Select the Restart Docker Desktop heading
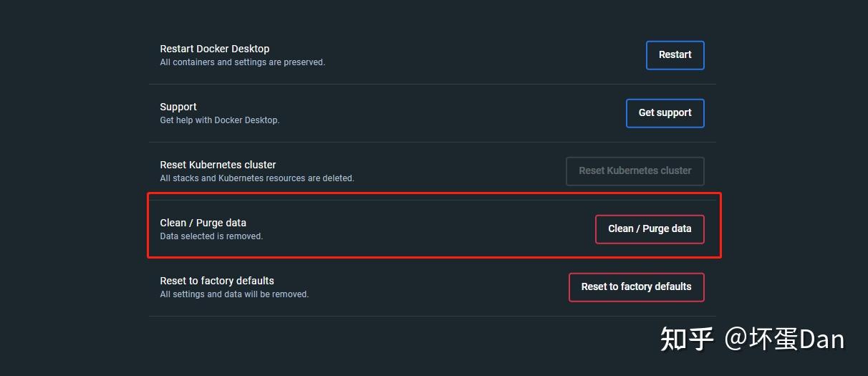 pos(214,49)
